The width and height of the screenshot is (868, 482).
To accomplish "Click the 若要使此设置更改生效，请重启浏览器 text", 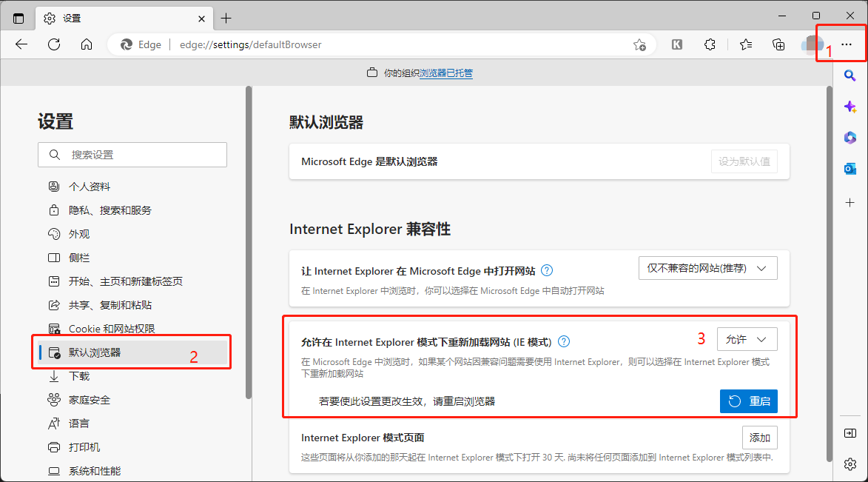I will point(407,401).
